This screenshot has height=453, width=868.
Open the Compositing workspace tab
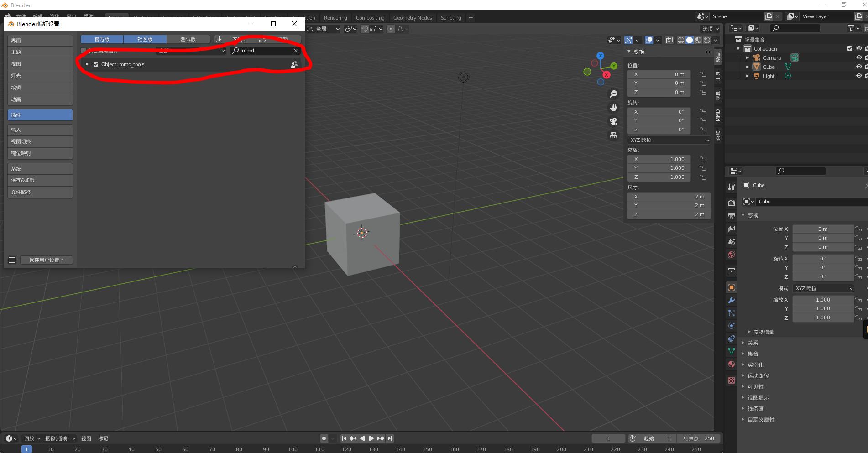point(370,18)
